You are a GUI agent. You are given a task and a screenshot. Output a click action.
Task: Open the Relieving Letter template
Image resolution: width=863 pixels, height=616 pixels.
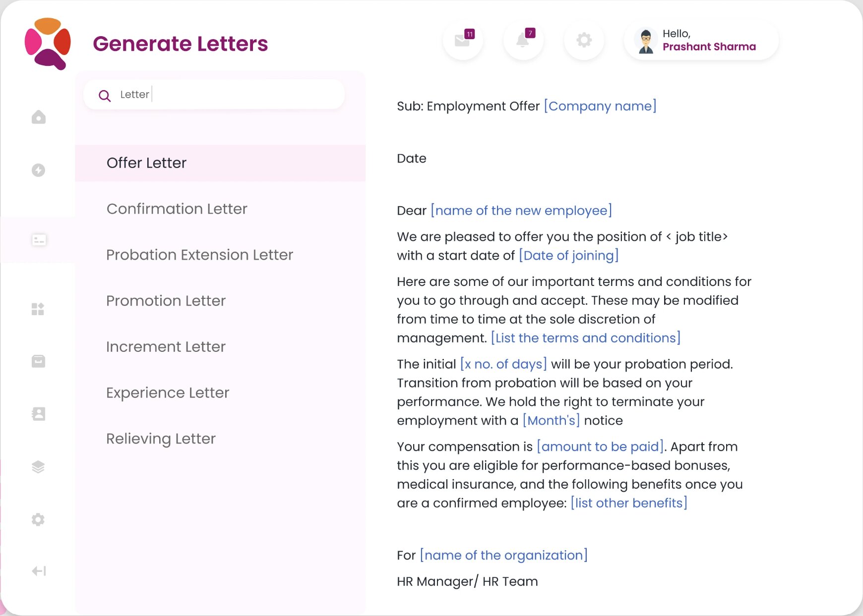click(161, 439)
